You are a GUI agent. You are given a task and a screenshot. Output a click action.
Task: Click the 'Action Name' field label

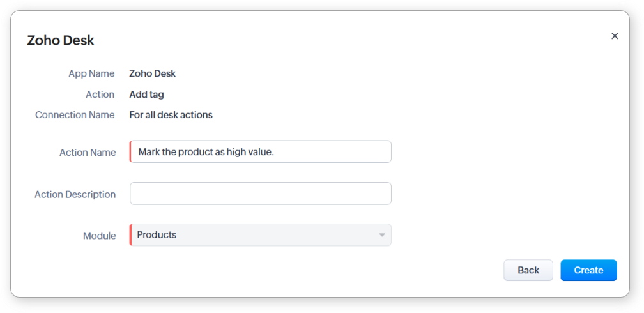88,153
